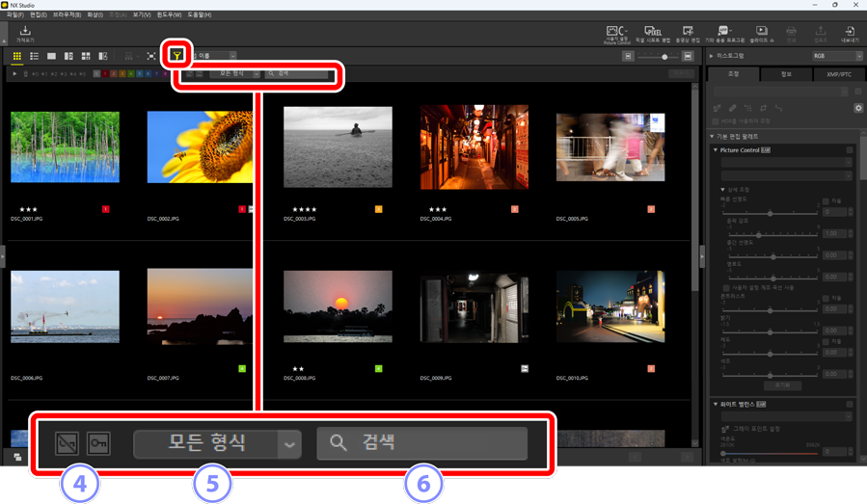Click the Import (가져오기) icon
The image size is (867, 504).
click(25, 34)
